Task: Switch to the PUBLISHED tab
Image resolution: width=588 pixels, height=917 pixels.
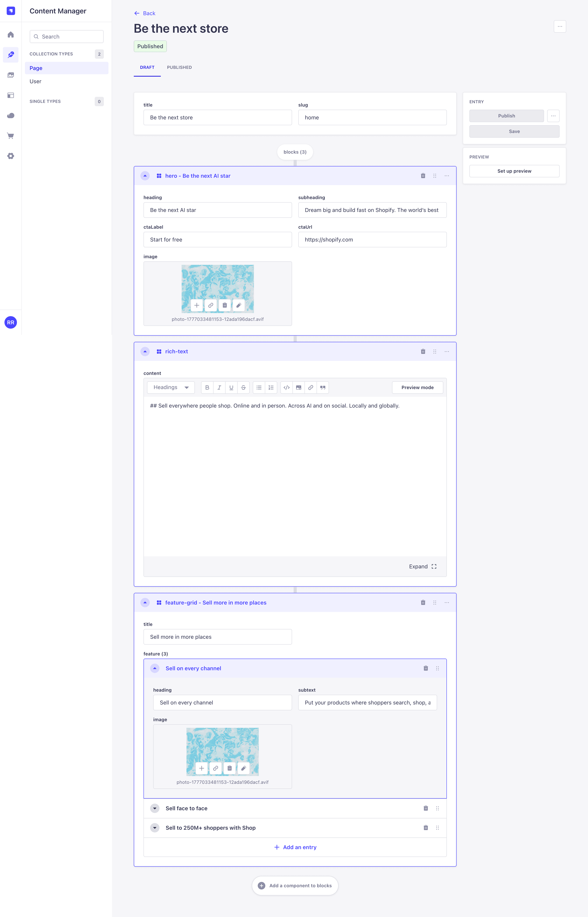Action: (x=179, y=68)
